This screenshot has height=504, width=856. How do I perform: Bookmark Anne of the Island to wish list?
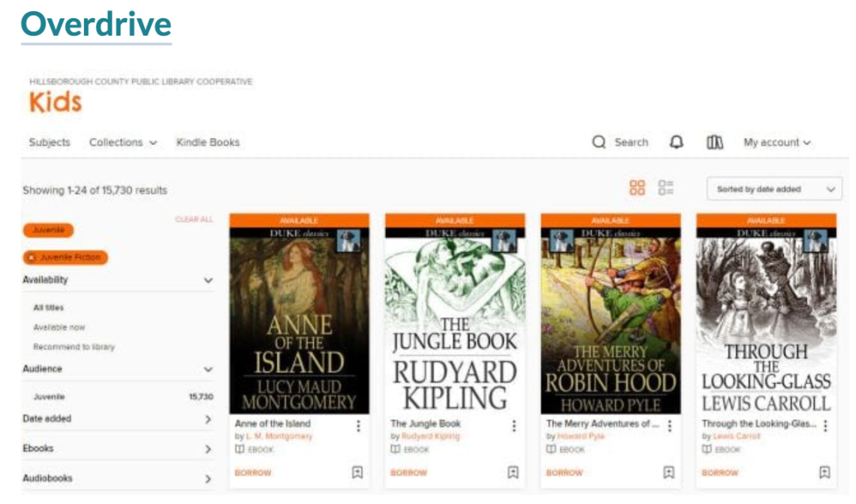pyautogui.click(x=357, y=472)
